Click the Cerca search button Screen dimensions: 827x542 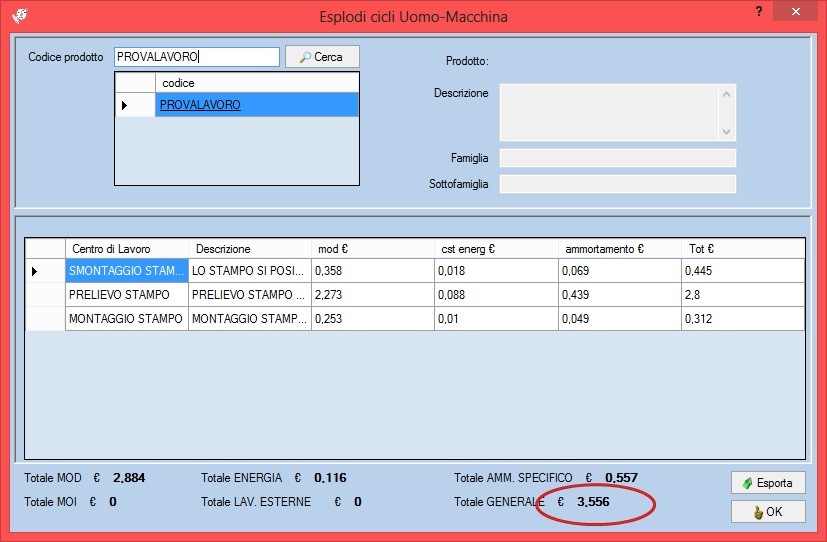322,57
